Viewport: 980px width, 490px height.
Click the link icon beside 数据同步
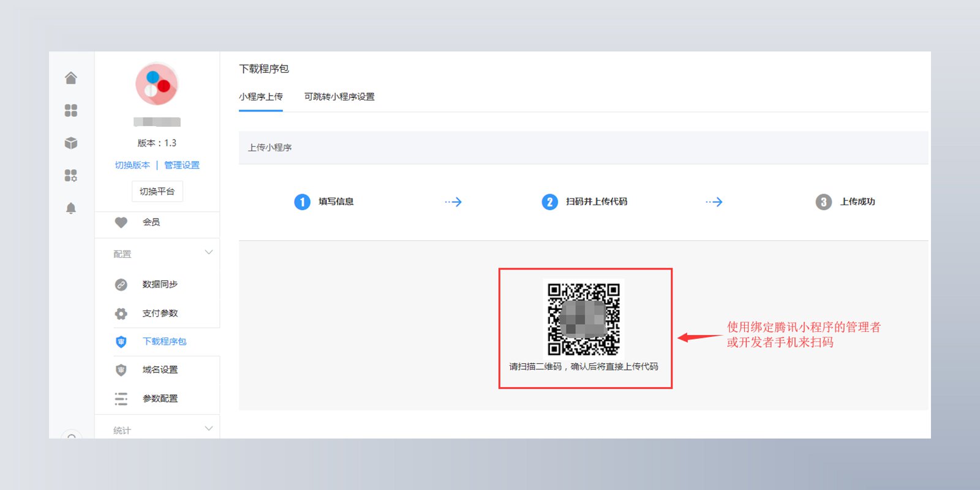121,285
